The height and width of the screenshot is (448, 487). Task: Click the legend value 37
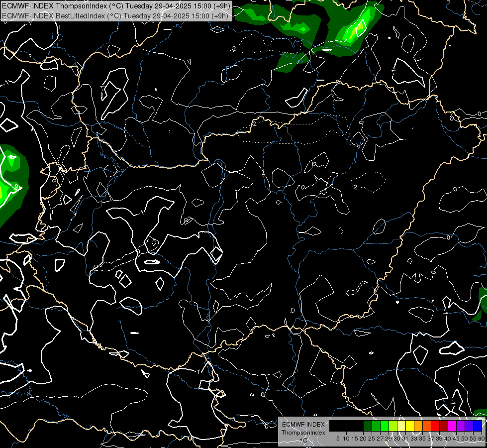431,439
